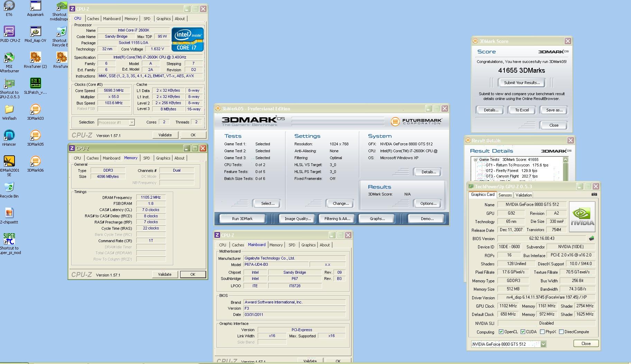The height and width of the screenshot is (364, 631).
Task: Click Run 3DMark button
Action: (x=242, y=219)
